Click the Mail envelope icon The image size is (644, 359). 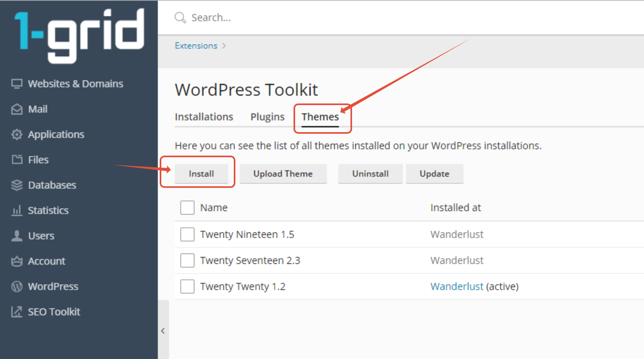coord(17,109)
